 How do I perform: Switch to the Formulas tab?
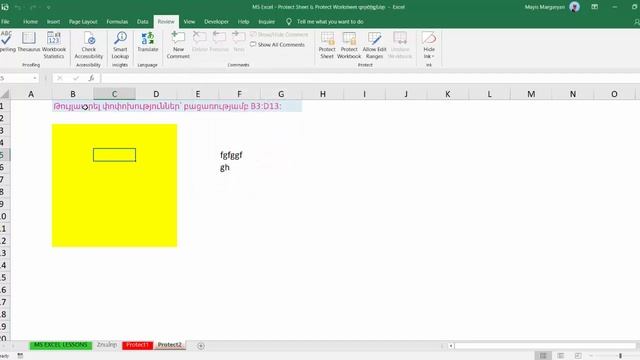pyautogui.click(x=117, y=22)
